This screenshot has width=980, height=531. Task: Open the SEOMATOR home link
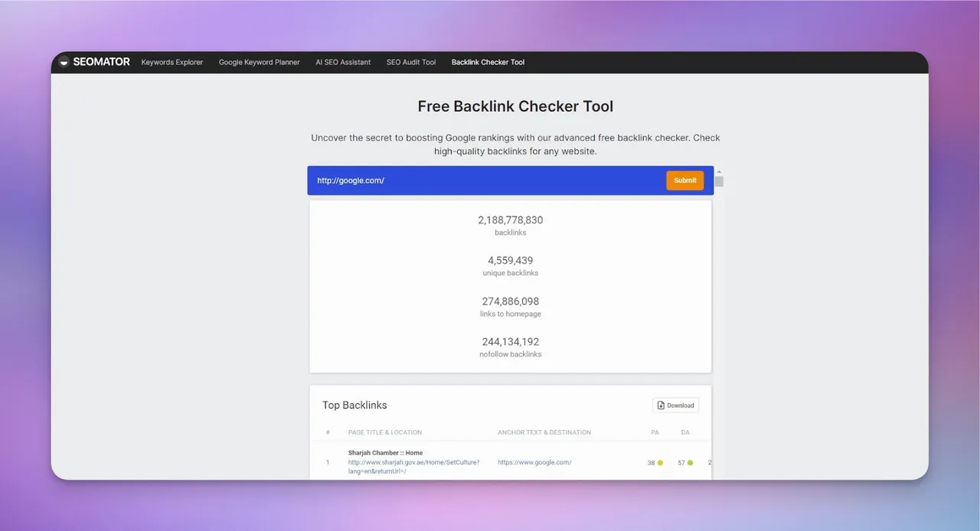click(x=95, y=62)
